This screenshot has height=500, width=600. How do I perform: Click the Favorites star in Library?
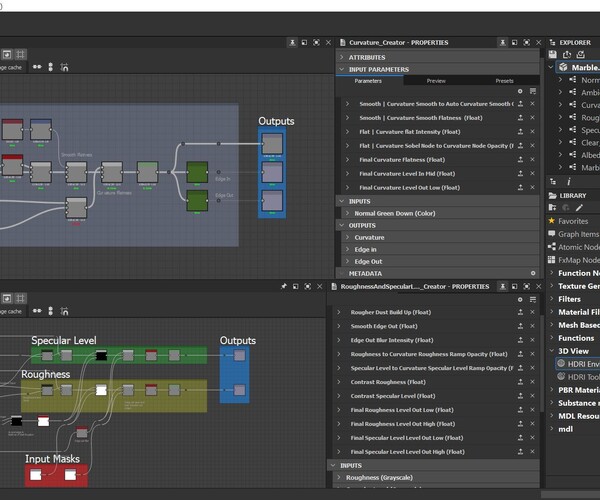click(x=551, y=220)
